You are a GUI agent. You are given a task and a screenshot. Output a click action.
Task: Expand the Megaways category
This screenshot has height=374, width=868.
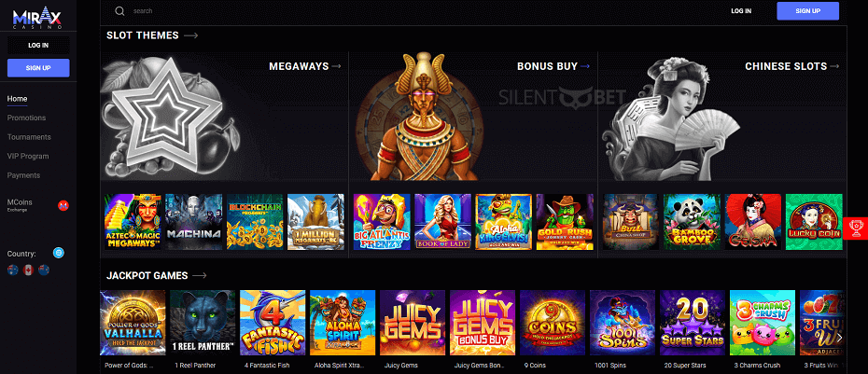305,66
